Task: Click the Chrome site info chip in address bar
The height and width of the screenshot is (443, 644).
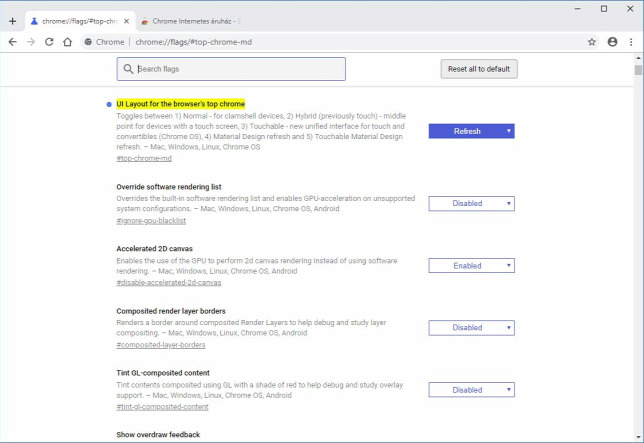Action: pos(104,42)
